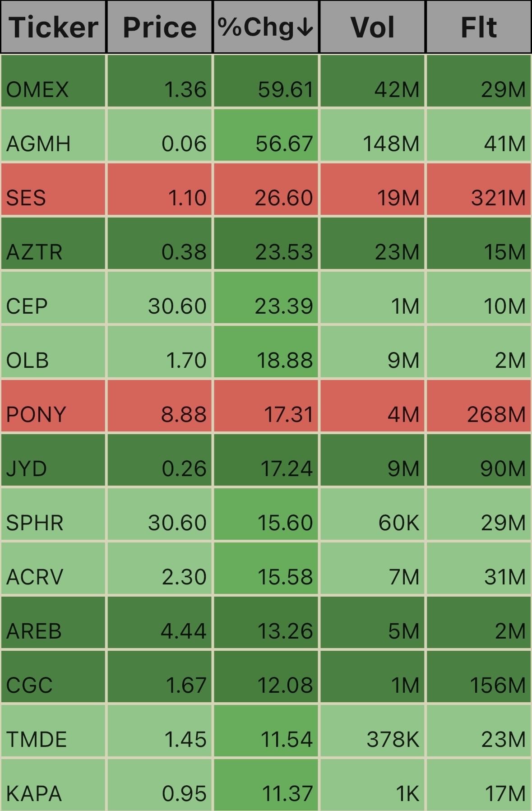Viewport: 532px width, 811px height.
Task: Click the Ticker column header
Action: 53,27
